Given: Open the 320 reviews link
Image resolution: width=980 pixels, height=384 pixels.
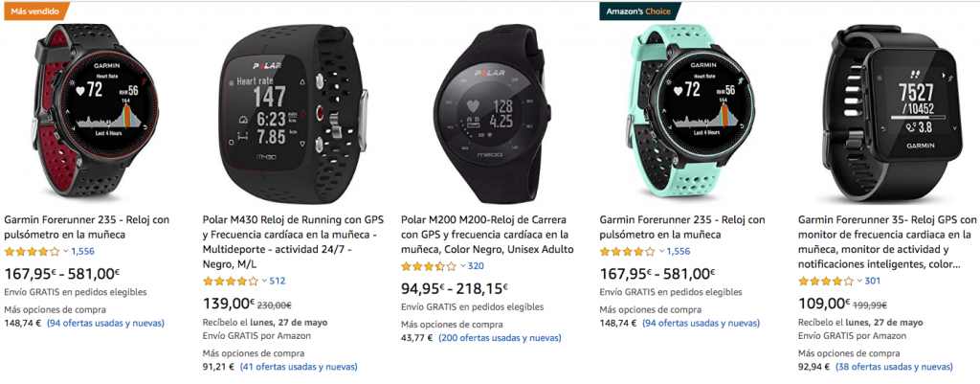Looking at the screenshot, I should (x=476, y=266).
